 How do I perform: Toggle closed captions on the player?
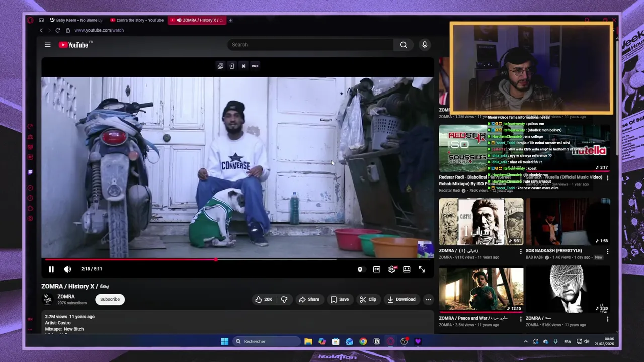click(377, 269)
